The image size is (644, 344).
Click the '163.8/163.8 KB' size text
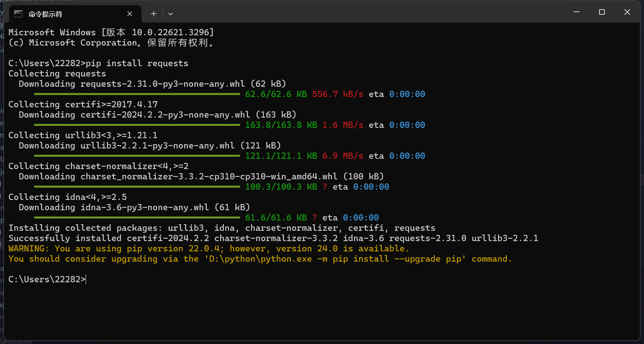click(x=281, y=125)
